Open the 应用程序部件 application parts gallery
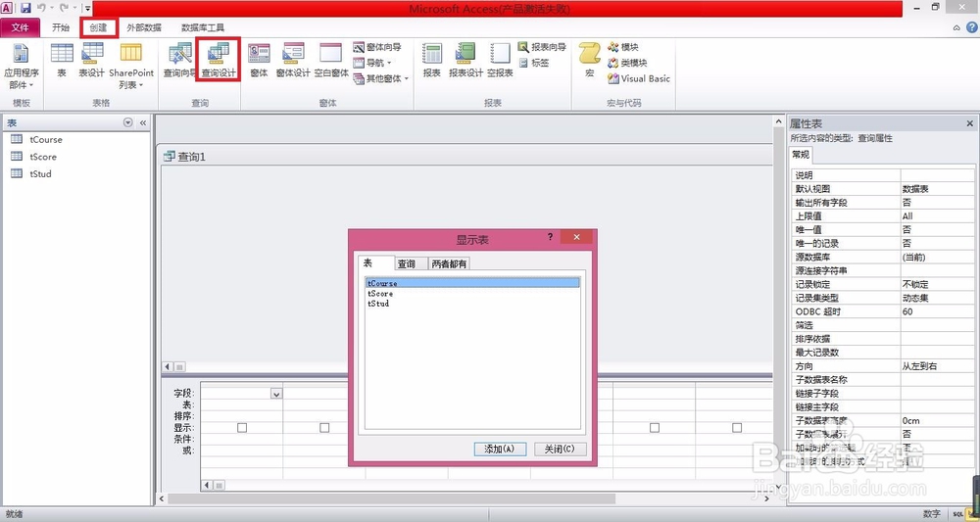Viewport: 980px width, 522px height. (22, 67)
